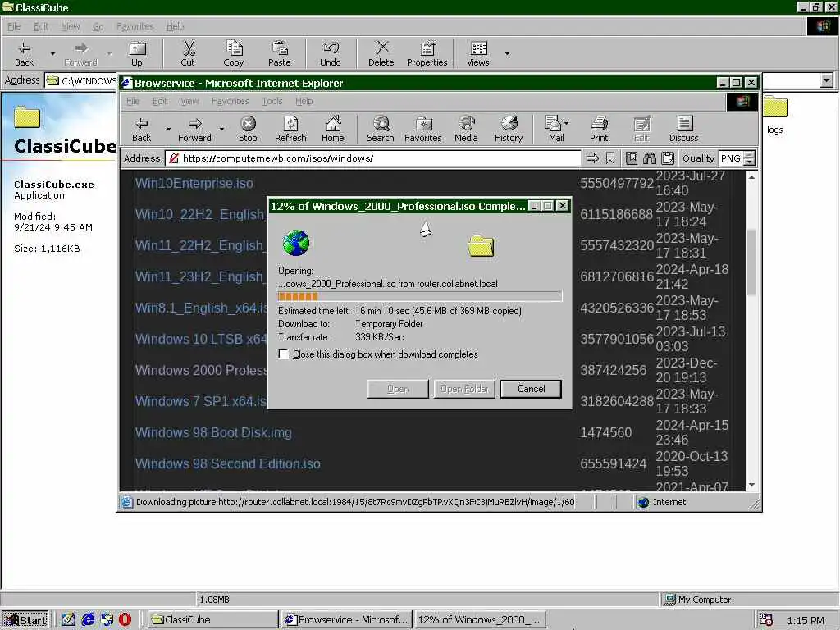Open the Favorites toolbar button in Internet Explorer

coord(423,130)
